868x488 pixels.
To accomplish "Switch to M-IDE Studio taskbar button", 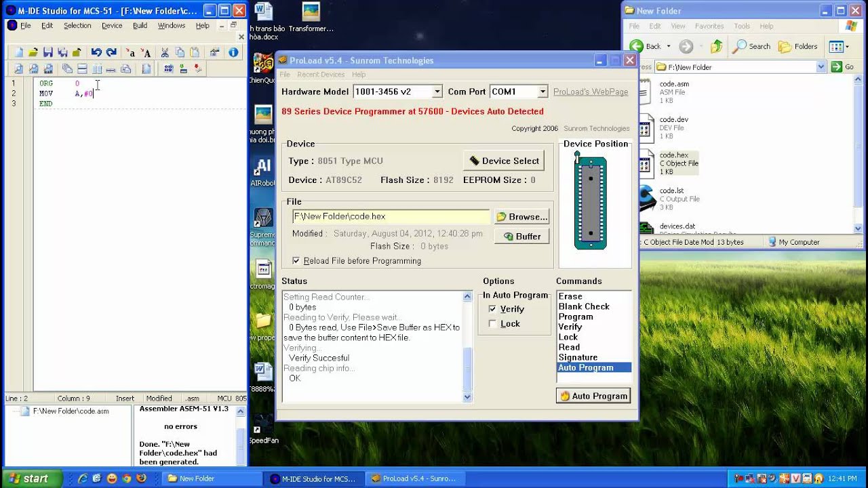I will point(313,479).
